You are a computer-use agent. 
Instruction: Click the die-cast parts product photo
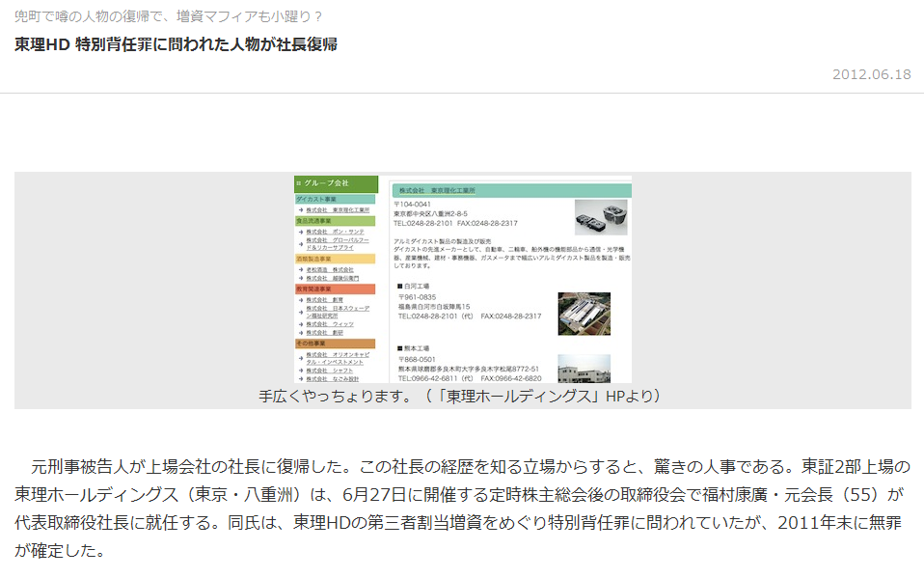pos(601,217)
